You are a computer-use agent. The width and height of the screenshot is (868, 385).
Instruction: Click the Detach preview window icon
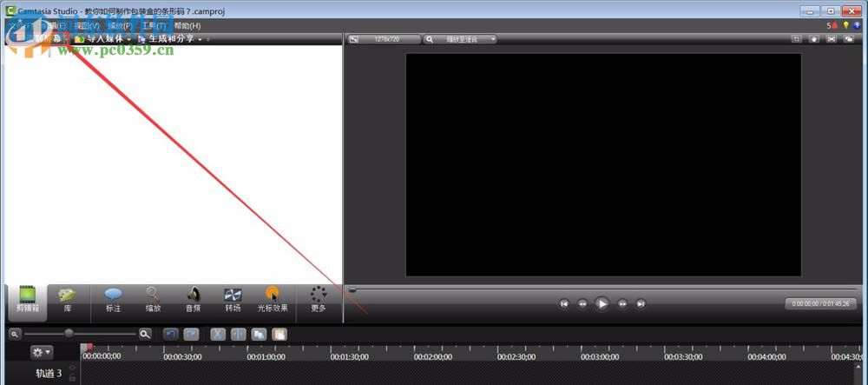(x=849, y=39)
